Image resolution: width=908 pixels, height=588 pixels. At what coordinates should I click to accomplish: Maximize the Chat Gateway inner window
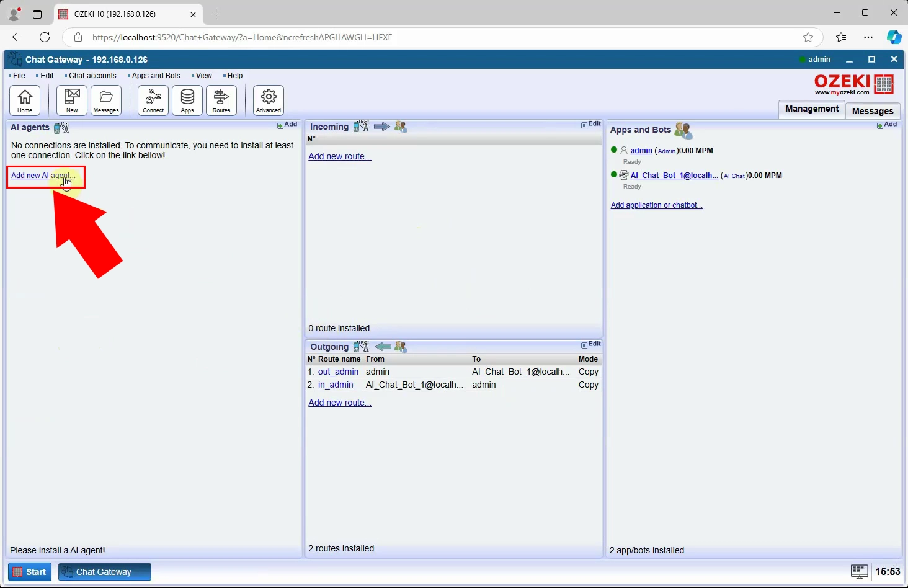pos(871,60)
